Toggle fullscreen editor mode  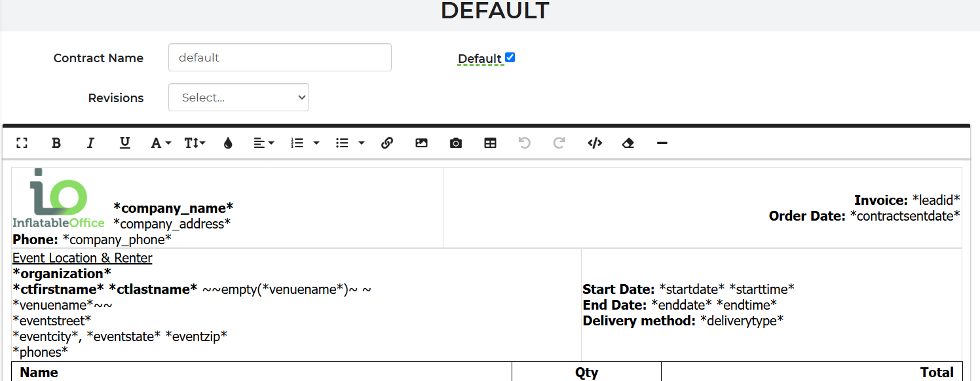click(x=22, y=143)
